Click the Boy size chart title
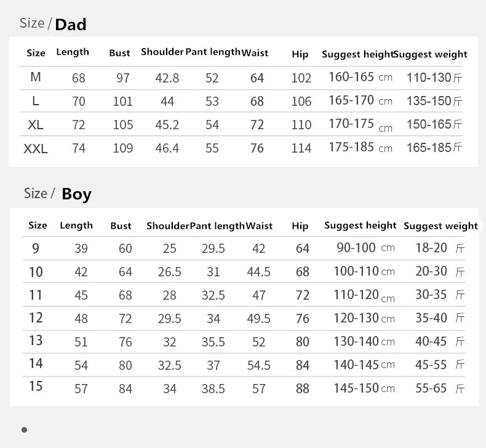Image resolution: width=486 pixels, height=448 pixels. pyautogui.click(x=58, y=194)
